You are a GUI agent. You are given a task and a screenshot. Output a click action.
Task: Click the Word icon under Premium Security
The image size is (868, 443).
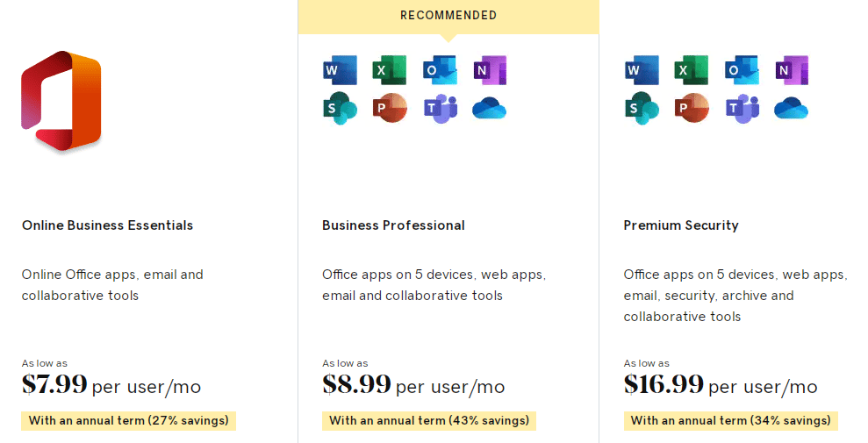642,70
